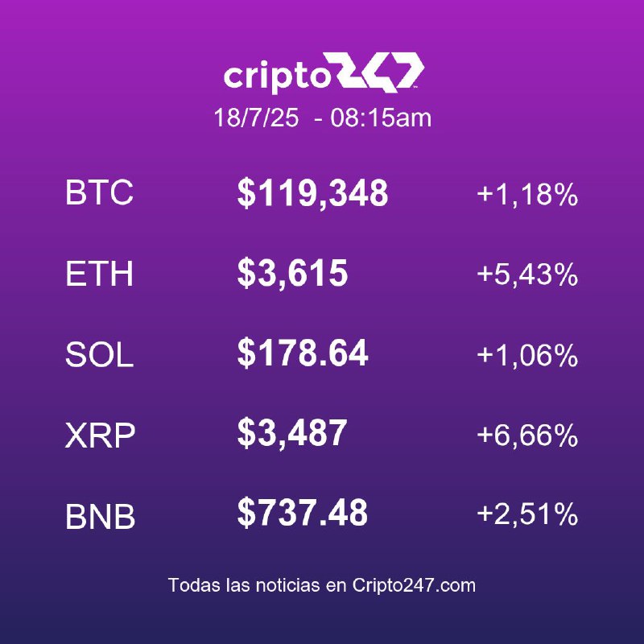This screenshot has height=644, width=644.
Task: Click the 08:15am timestamp
Action: tap(381, 118)
